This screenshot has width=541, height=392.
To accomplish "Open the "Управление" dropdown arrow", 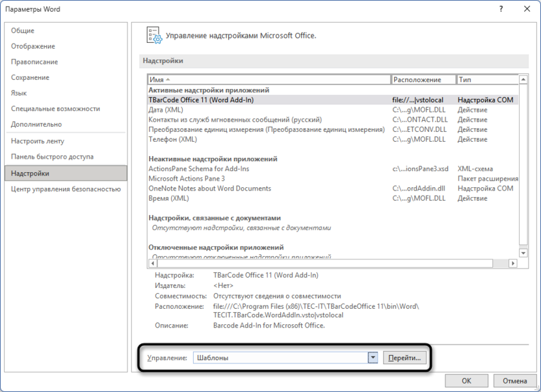I will point(373,356).
